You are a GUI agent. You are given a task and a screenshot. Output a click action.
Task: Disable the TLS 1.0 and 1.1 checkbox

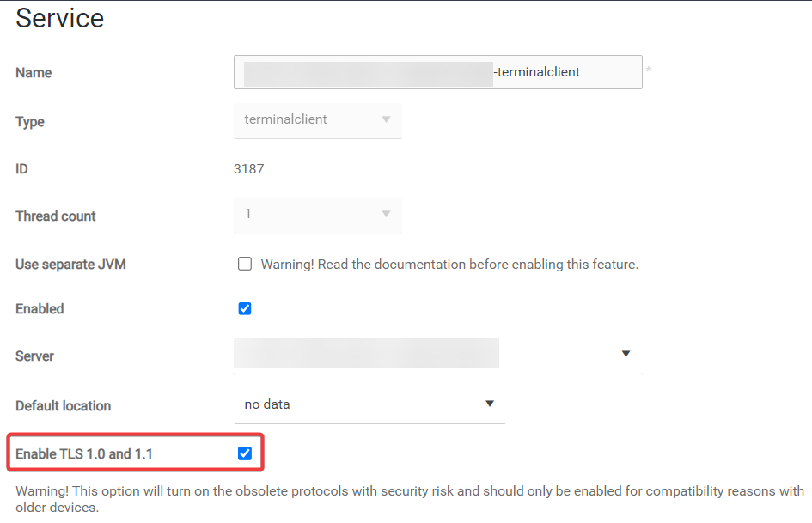245,453
